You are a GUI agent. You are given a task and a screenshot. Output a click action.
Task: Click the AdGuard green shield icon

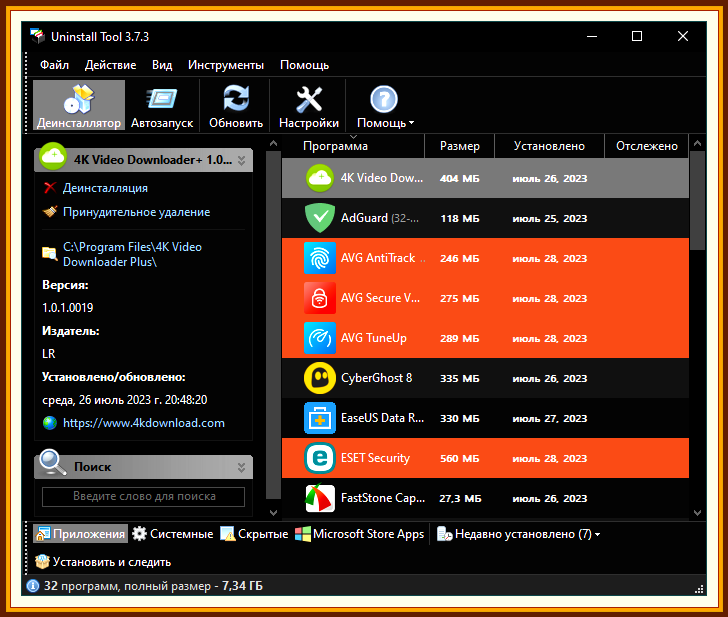point(319,218)
